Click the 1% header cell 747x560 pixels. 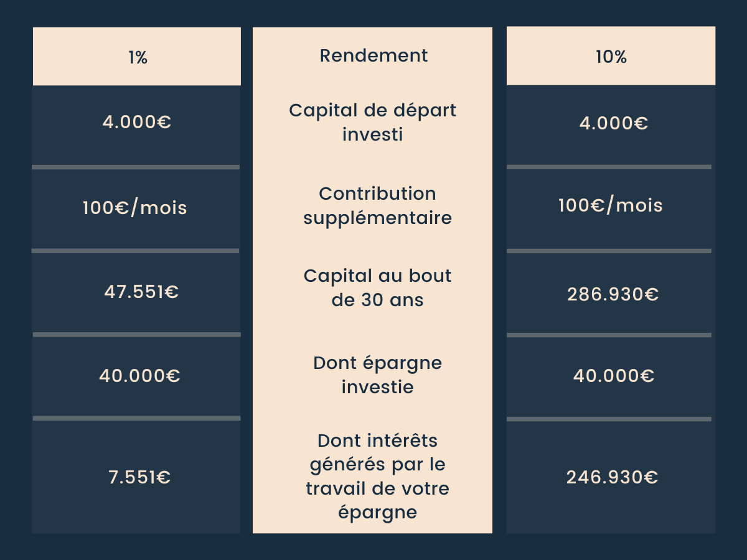pyautogui.click(x=138, y=57)
